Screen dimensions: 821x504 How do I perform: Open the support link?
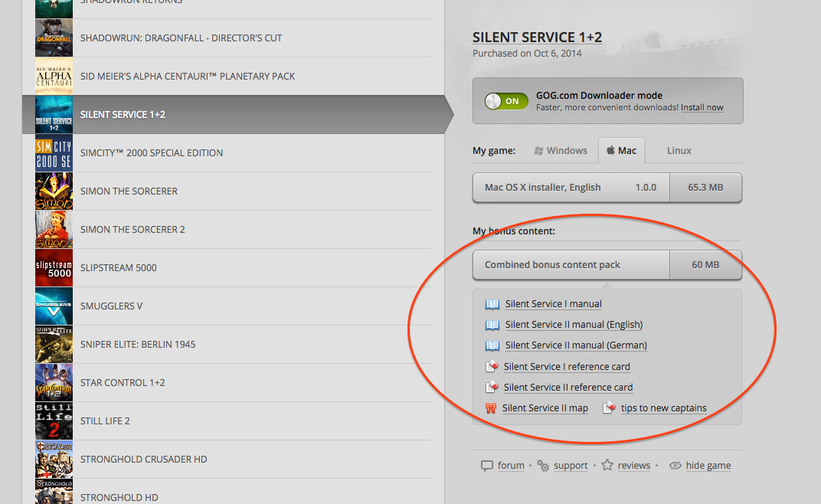pos(571,465)
